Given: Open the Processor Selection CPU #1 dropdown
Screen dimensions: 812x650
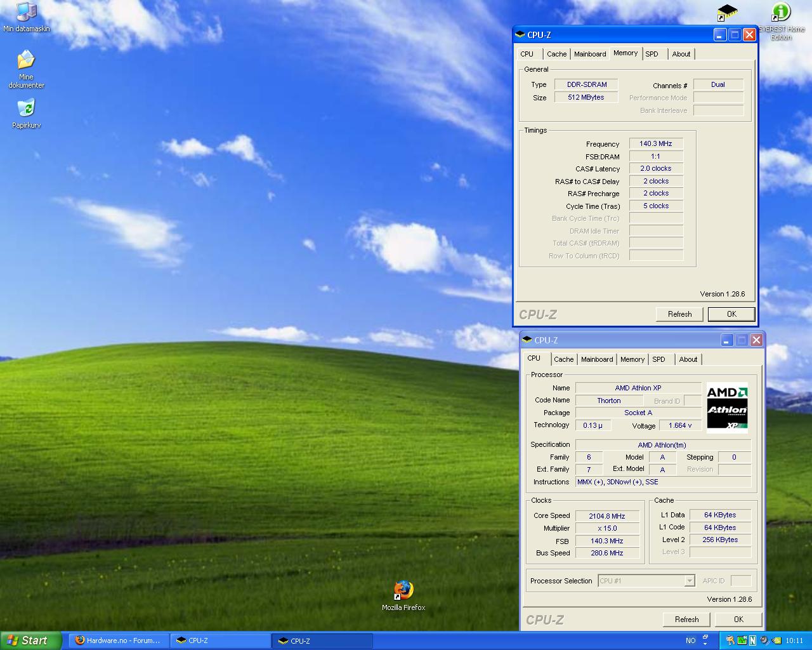Looking at the screenshot, I should pos(646,581).
